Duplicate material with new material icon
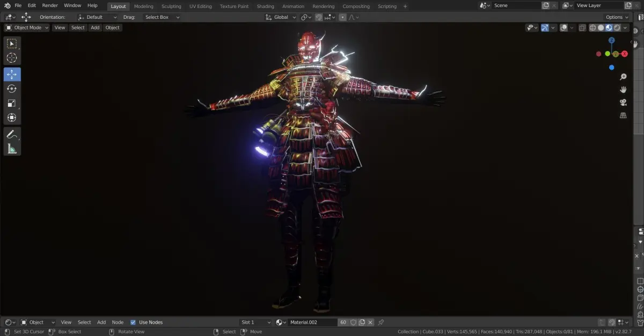The image size is (644, 336). [362, 322]
